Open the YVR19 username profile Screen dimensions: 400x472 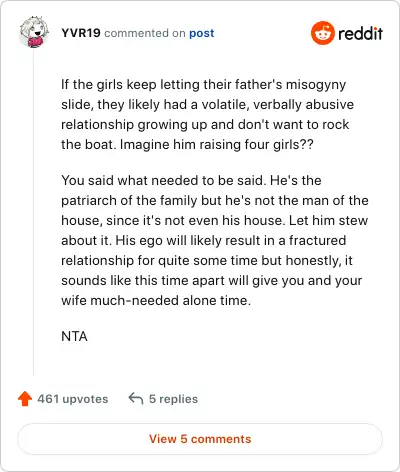coord(81,33)
